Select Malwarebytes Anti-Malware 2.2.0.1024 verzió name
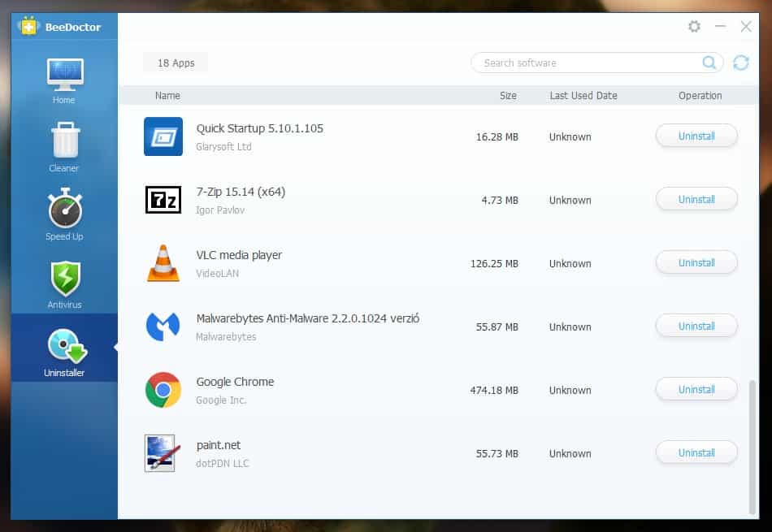772x532 pixels. 308,318
